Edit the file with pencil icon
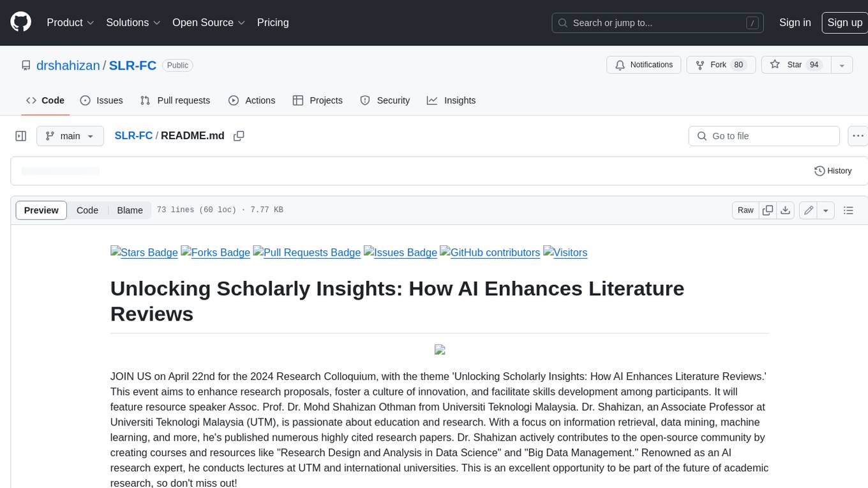The image size is (868, 488). (809, 210)
